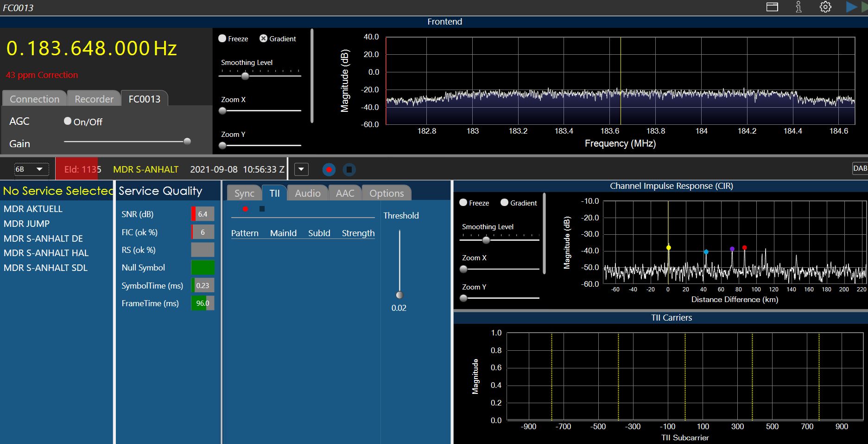The height and width of the screenshot is (444, 868).
Task: Open the Connection tab
Action: 35,99
